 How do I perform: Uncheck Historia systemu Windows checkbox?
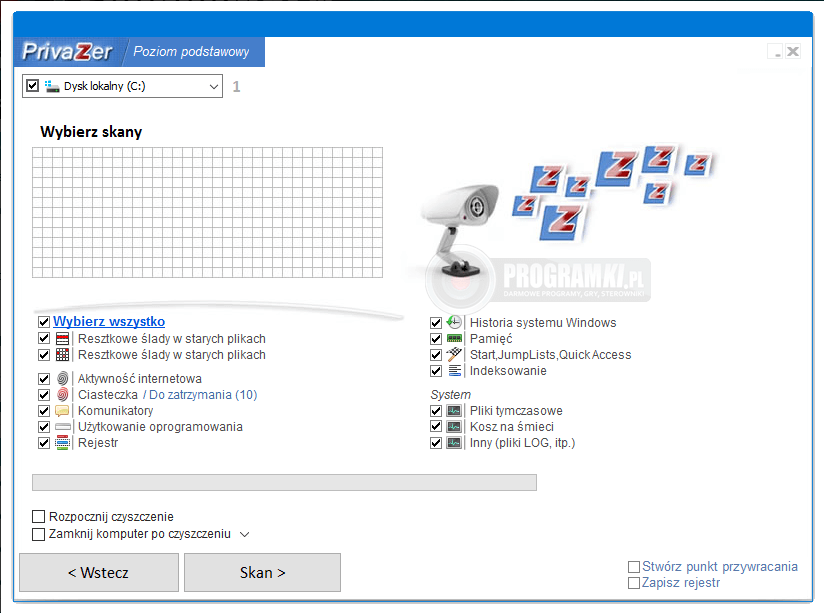click(x=436, y=323)
